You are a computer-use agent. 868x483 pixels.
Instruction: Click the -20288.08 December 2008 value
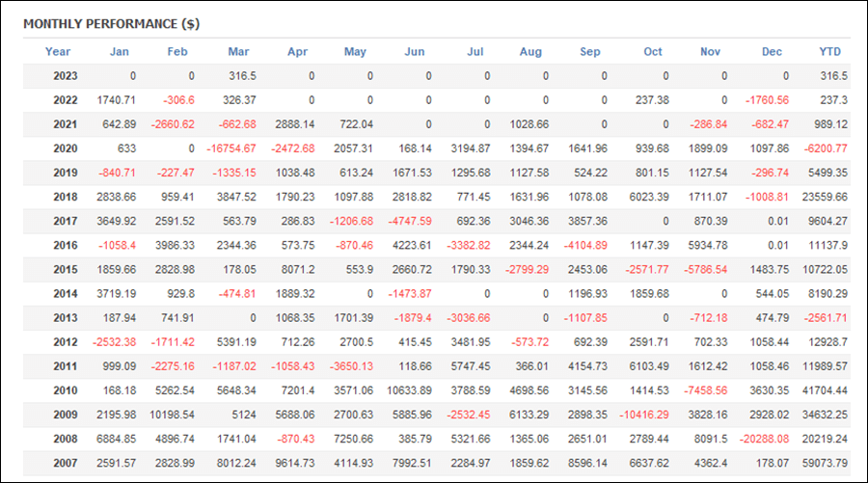tap(765, 439)
